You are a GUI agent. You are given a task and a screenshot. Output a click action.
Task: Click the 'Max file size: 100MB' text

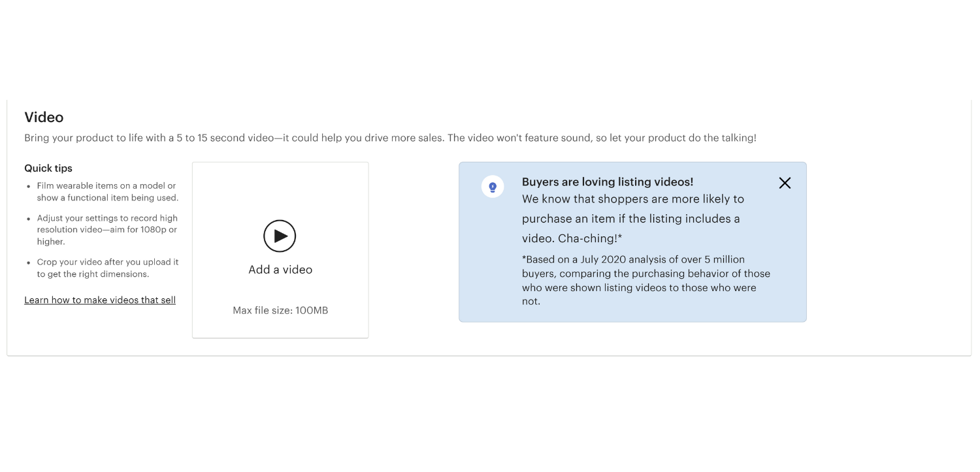click(280, 311)
